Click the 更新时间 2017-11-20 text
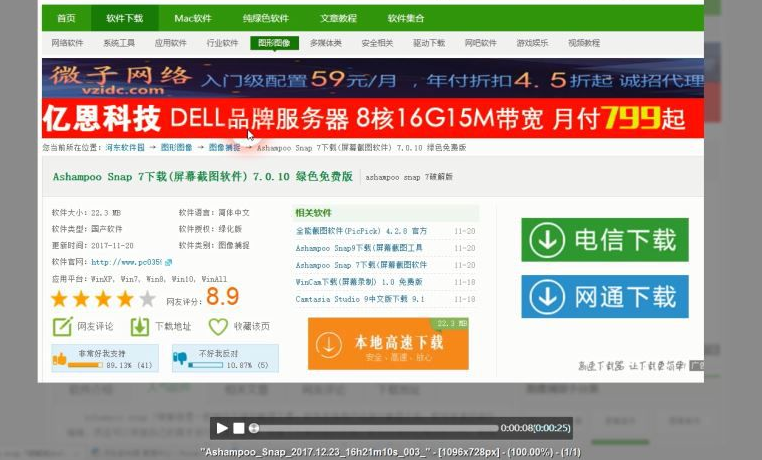The width and height of the screenshot is (762, 460). click(x=92, y=245)
